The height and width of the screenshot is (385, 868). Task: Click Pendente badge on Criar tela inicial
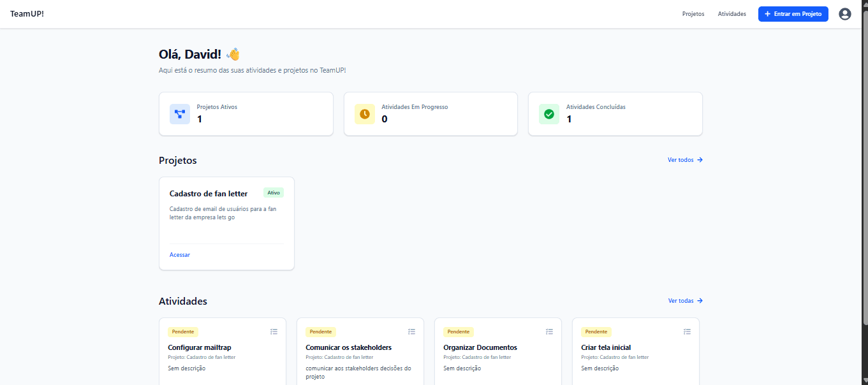point(596,332)
